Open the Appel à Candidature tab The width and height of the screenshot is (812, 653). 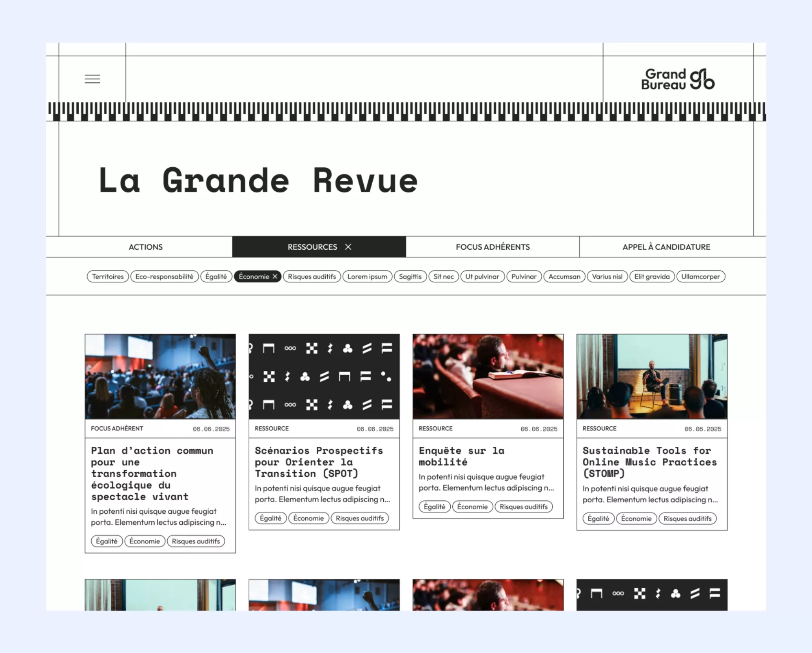666,247
